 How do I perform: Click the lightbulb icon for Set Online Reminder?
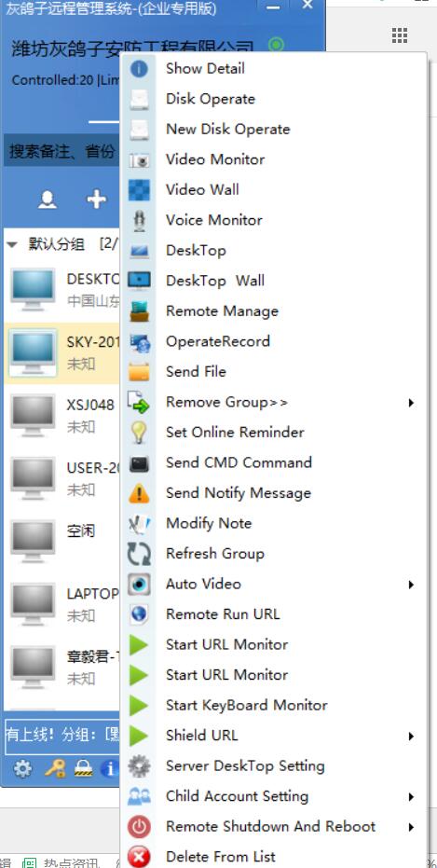click(139, 433)
